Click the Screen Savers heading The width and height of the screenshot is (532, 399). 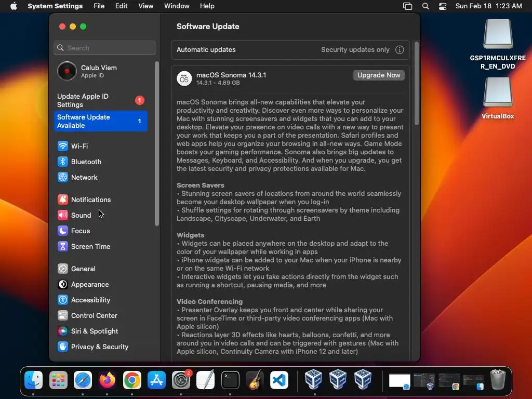[x=201, y=185]
